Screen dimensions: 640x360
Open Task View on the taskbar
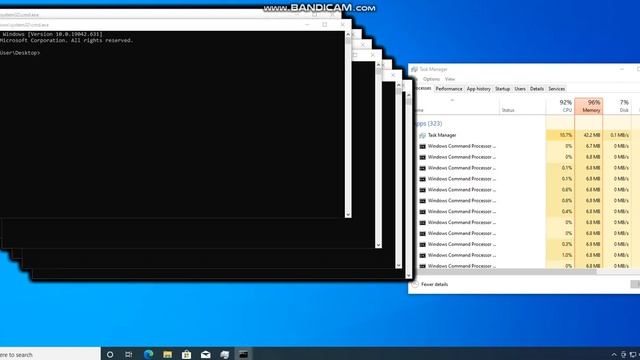tap(129, 354)
